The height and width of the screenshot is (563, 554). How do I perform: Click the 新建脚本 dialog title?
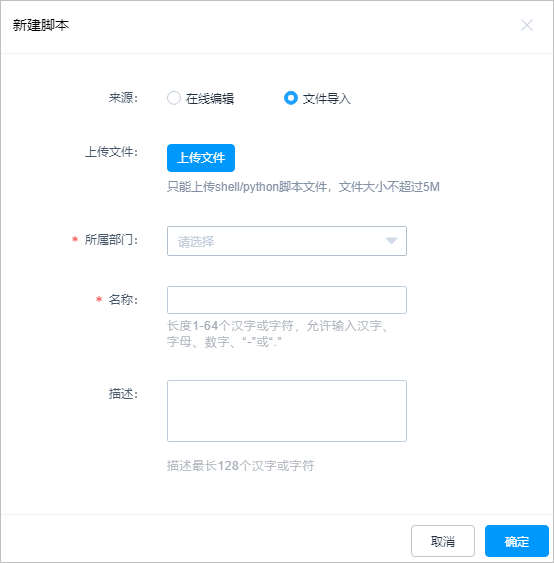pos(41,25)
